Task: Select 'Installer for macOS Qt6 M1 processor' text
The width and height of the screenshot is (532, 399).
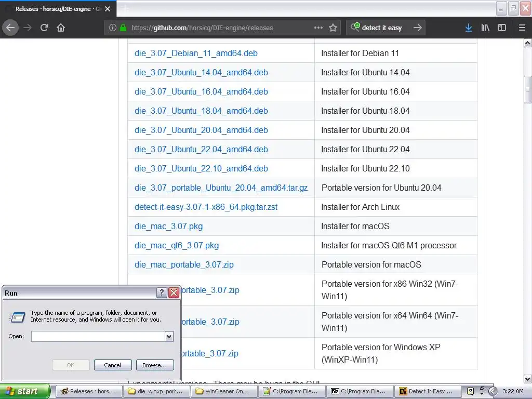Action: coord(389,245)
